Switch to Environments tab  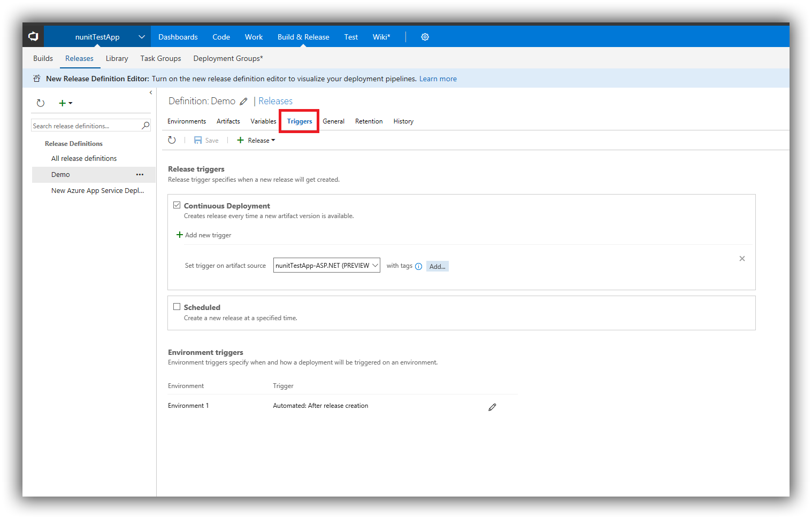click(187, 121)
